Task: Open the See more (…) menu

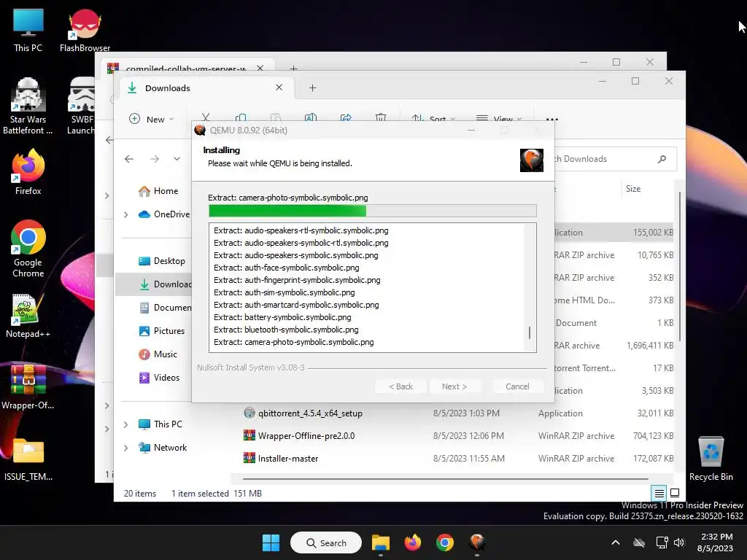Action: 551,119
